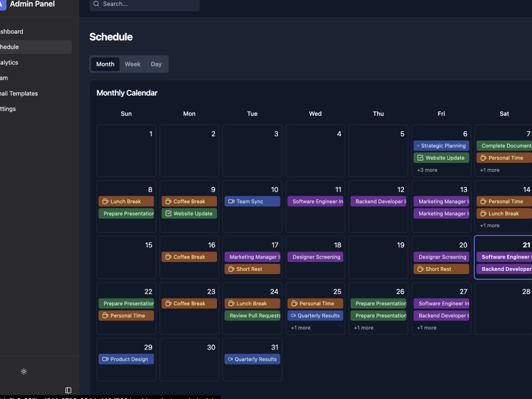Viewport: 532px width, 399px height.
Task: Switch to the Week view tab
Action: point(132,64)
